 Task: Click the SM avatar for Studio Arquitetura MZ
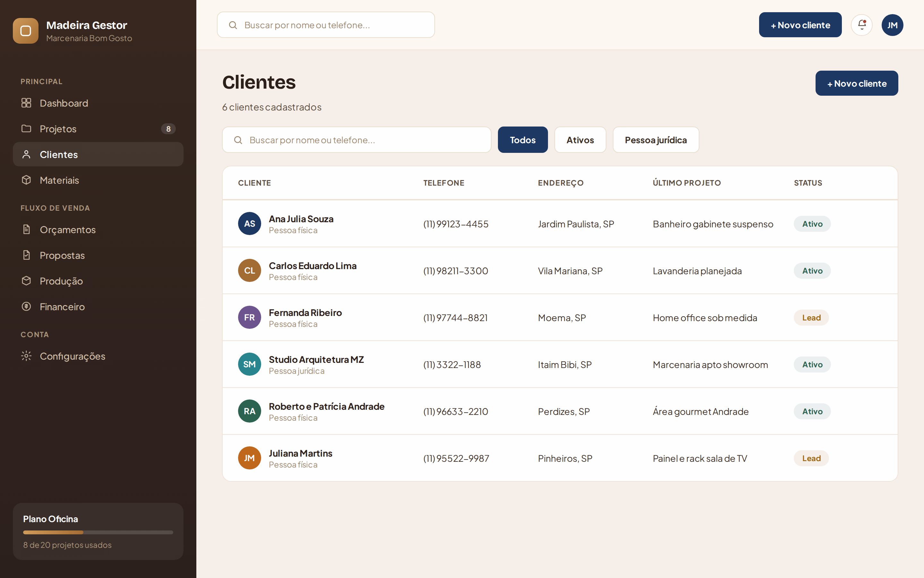(249, 364)
